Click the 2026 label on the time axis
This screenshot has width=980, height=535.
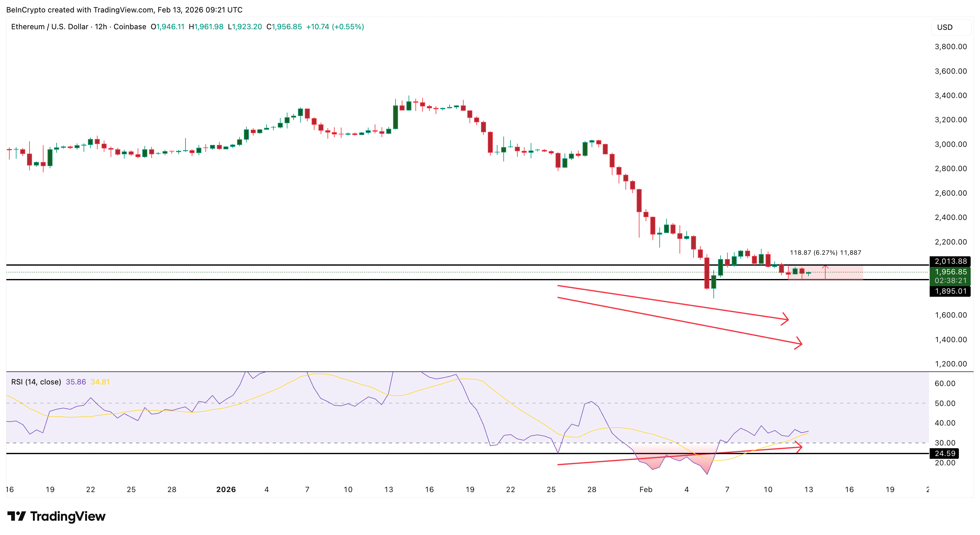point(226,490)
